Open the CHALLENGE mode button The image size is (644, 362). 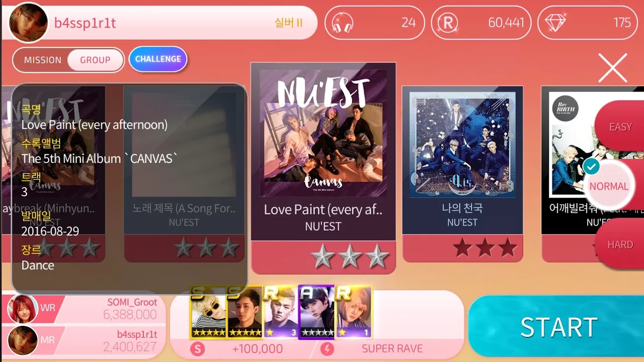click(158, 59)
